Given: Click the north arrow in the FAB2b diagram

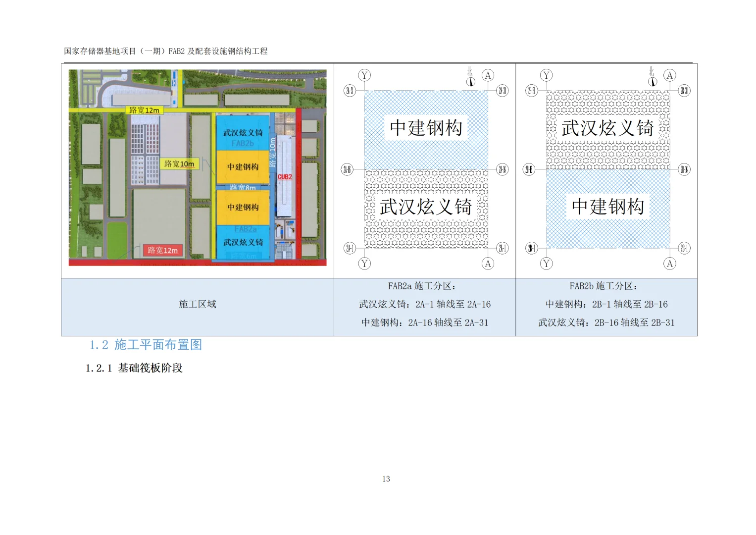Looking at the screenshot, I should tap(652, 77).
